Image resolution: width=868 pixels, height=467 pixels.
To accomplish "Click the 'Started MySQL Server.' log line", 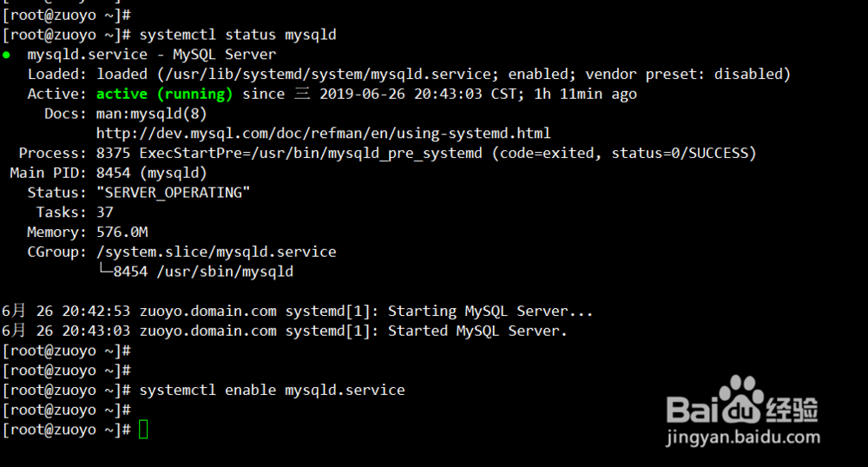I will click(477, 331).
